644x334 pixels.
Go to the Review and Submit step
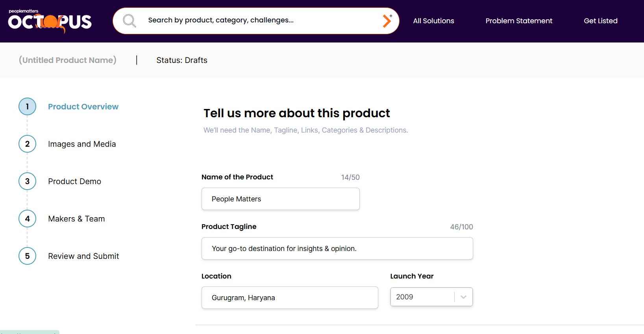[x=83, y=256]
